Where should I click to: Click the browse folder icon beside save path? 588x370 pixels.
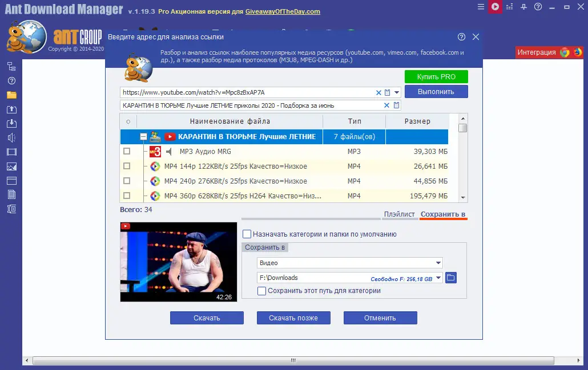[450, 278]
